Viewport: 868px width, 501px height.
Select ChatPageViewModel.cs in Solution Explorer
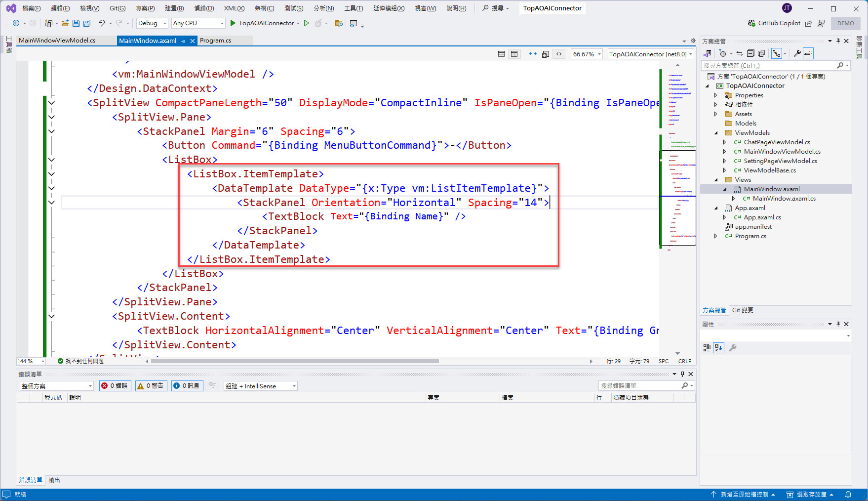pos(777,142)
